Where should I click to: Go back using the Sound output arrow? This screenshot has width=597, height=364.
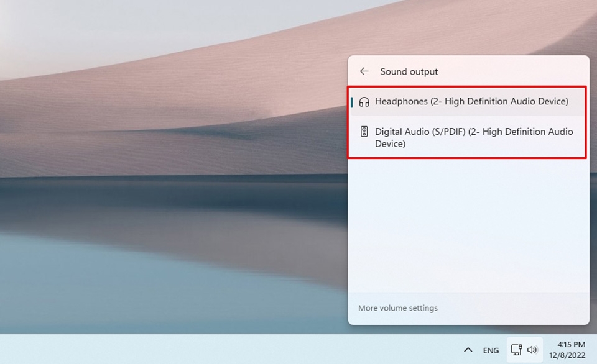364,71
